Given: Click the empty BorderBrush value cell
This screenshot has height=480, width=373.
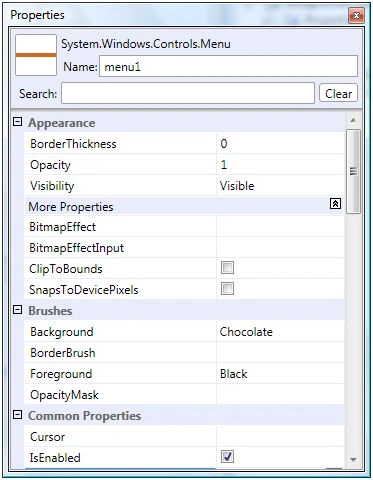Looking at the screenshot, I should [x=280, y=353].
